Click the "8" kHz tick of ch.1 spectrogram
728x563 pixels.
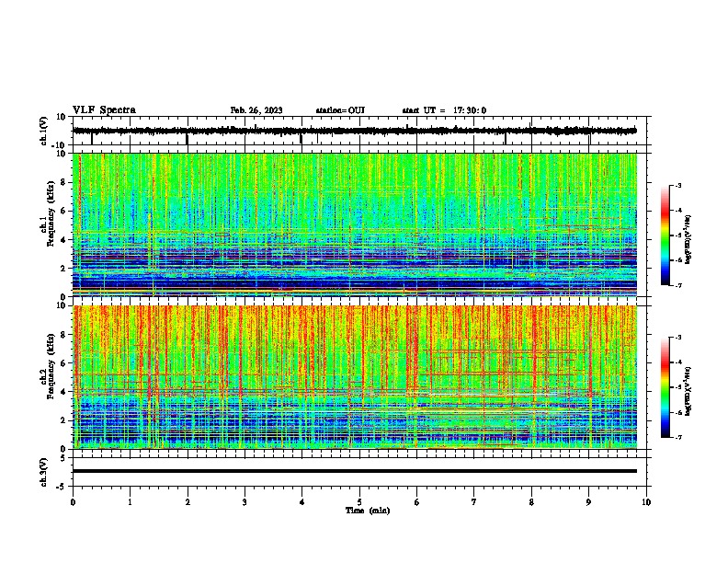click(x=63, y=182)
